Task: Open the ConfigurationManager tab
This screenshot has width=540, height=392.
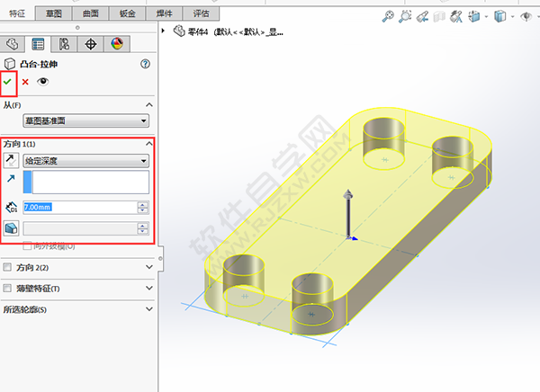Action: coord(64,44)
